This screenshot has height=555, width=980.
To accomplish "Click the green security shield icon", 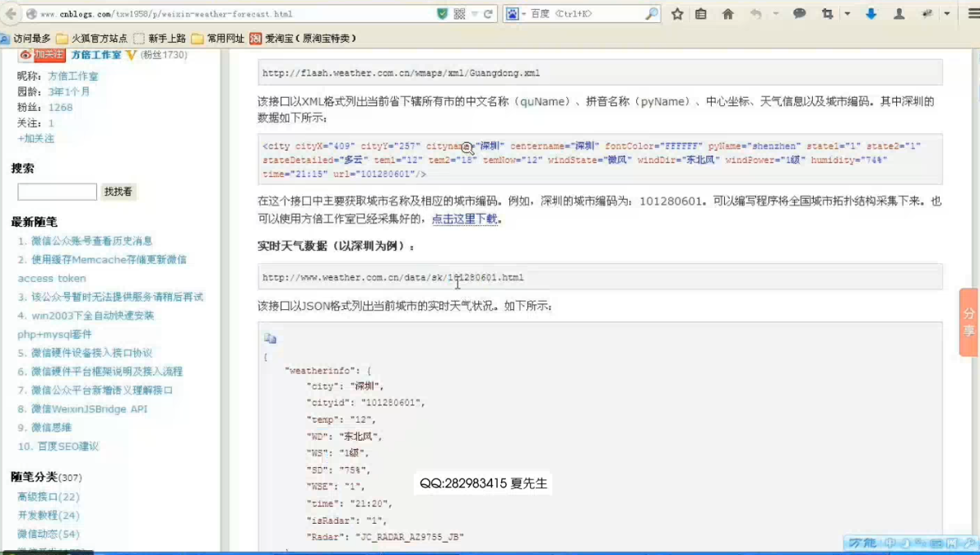I will (x=443, y=14).
